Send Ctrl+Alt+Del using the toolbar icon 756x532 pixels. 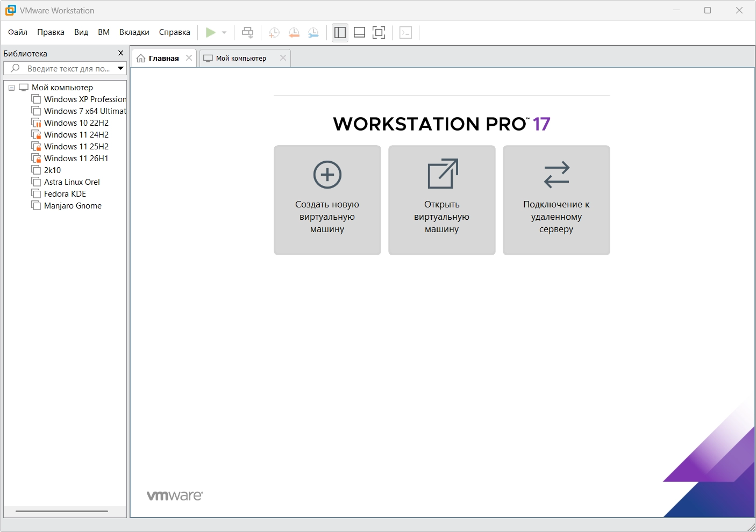coord(247,33)
